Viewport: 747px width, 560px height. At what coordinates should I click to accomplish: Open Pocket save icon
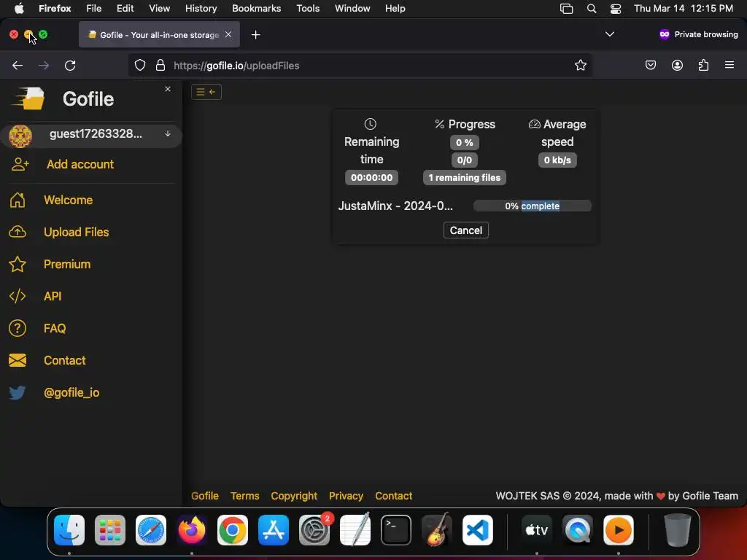point(650,65)
